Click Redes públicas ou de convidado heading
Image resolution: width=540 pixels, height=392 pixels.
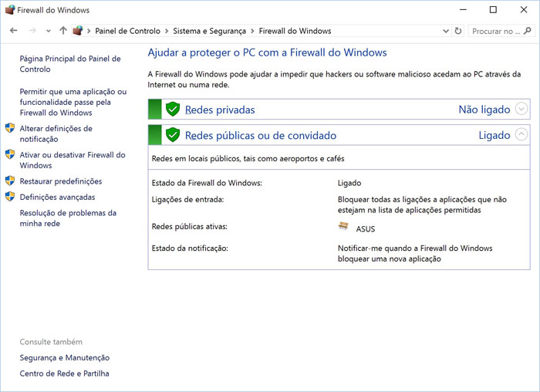click(261, 135)
